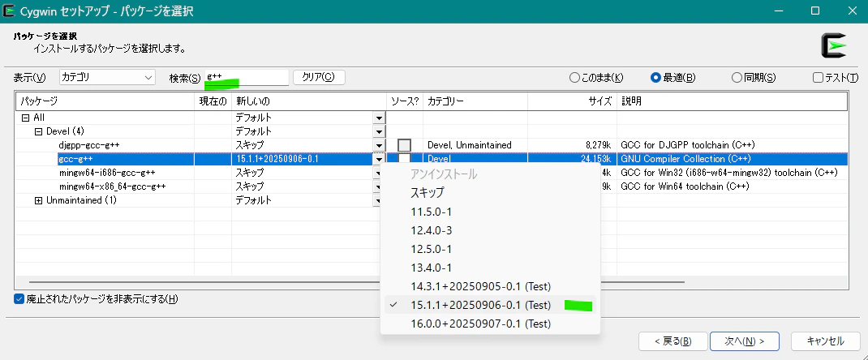Click the 現在の column header
Image resolution: width=868 pixels, height=360 pixels.
coord(213,101)
